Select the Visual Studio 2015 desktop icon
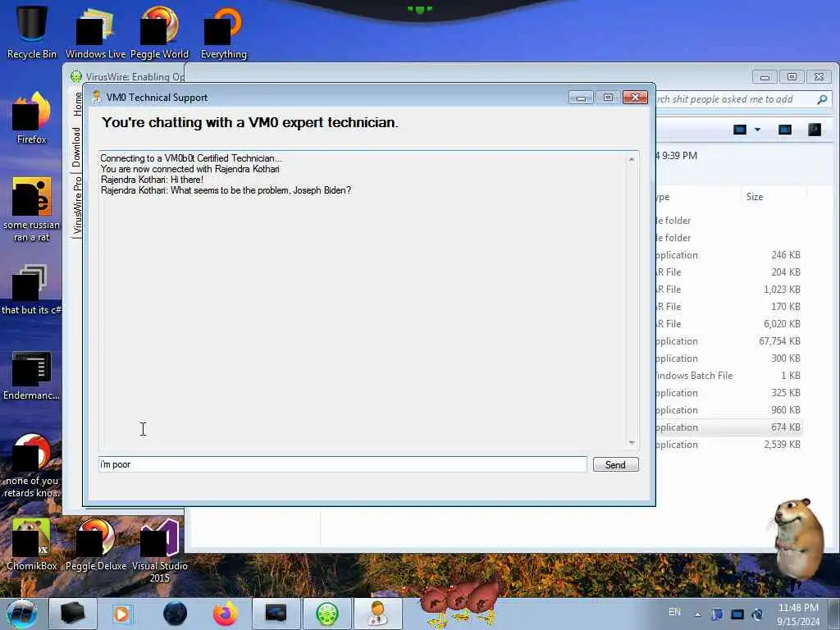This screenshot has width=840, height=630. [160, 550]
